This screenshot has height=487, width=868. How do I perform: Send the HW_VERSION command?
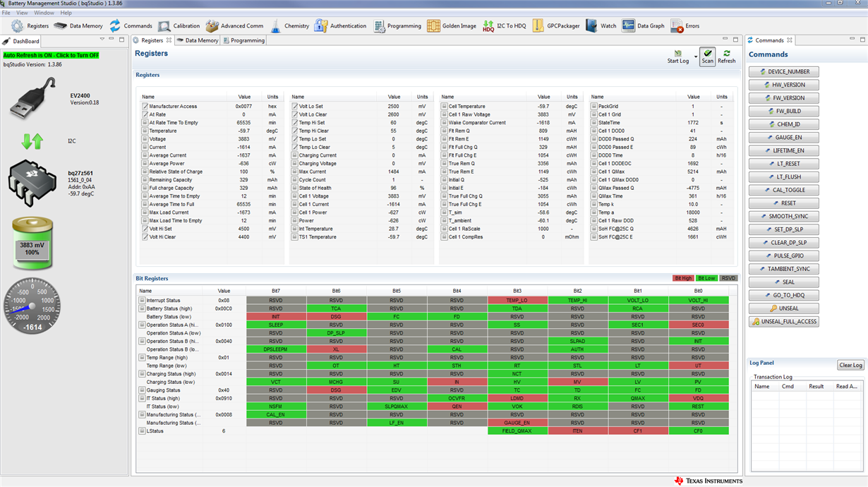[783, 85]
